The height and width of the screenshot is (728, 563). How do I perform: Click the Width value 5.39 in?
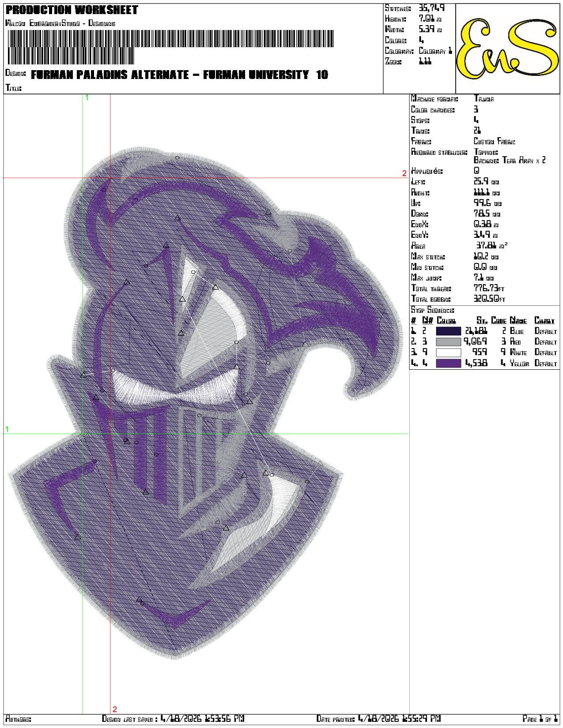[430, 29]
